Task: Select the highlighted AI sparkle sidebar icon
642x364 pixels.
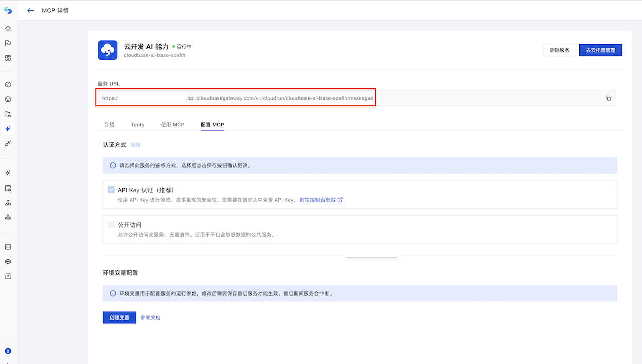Action: [x=8, y=129]
